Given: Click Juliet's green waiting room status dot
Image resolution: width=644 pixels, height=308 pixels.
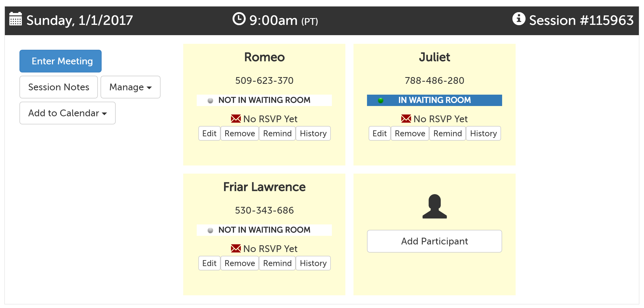Looking at the screenshot, I should pyautogui.click(x=381, y=101).
